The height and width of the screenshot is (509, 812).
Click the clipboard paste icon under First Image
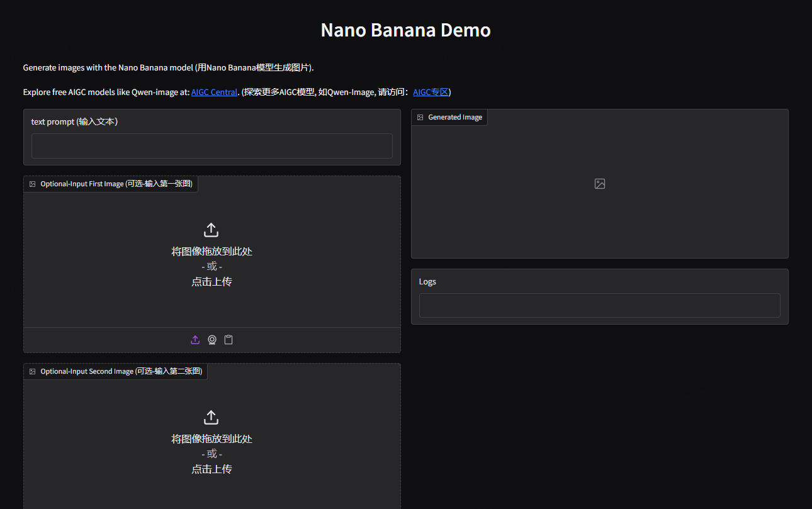click(228, 340)
